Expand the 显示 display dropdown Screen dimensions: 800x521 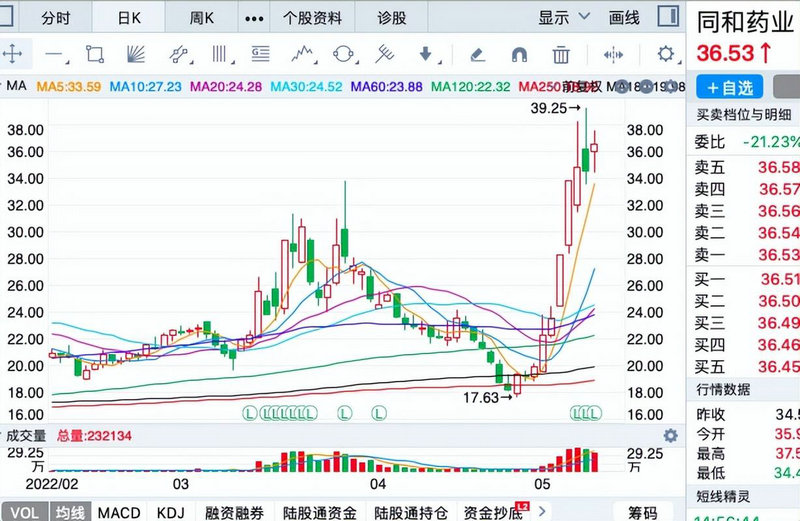pos(559,18)
